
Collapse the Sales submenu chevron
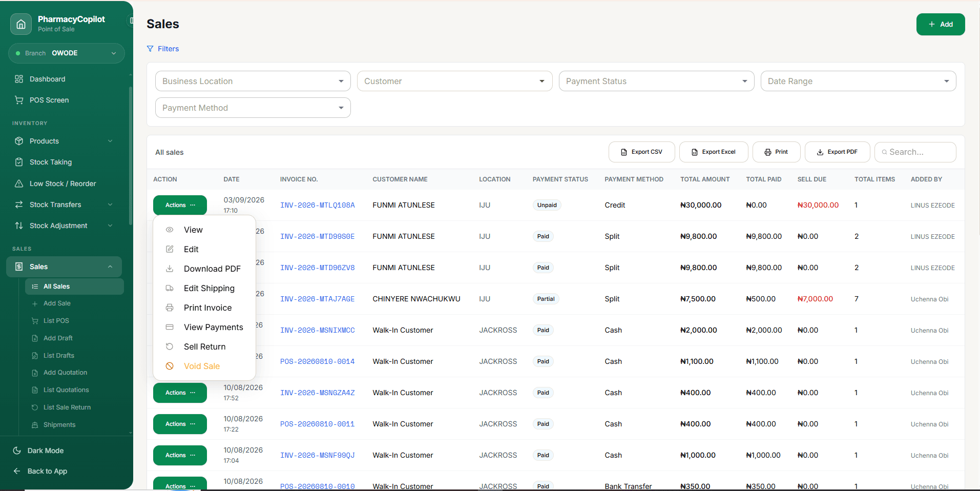pyautogui.click(x=110, y=267)
